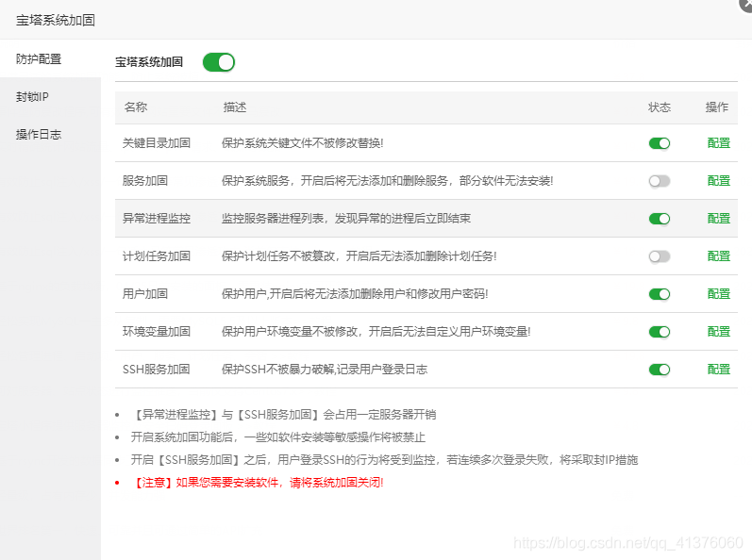Select the 关键目录加固 row name

157,143
